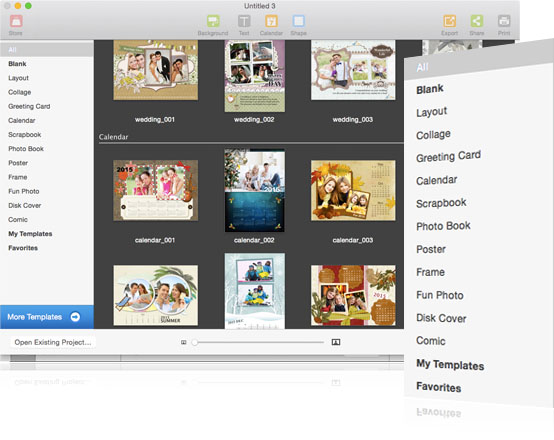
Task: Choose the wedding_001 template thumbnail
Action: (155, 70)
